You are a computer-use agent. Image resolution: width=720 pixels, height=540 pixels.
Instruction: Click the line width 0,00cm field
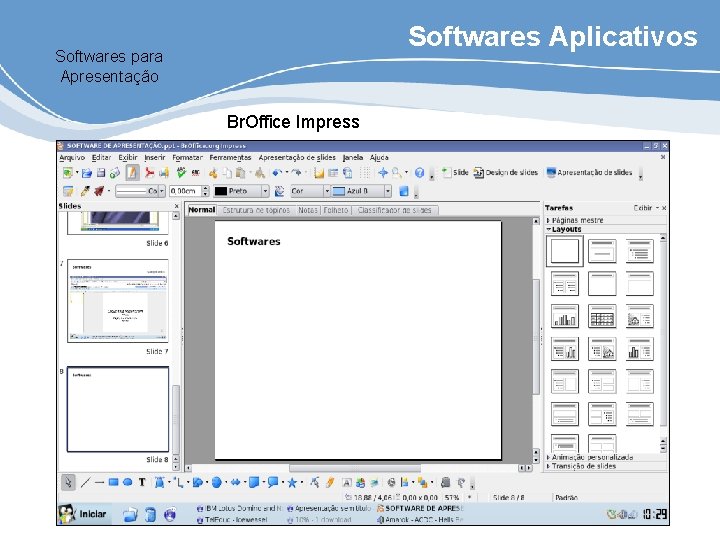click(x=186, y=191)
